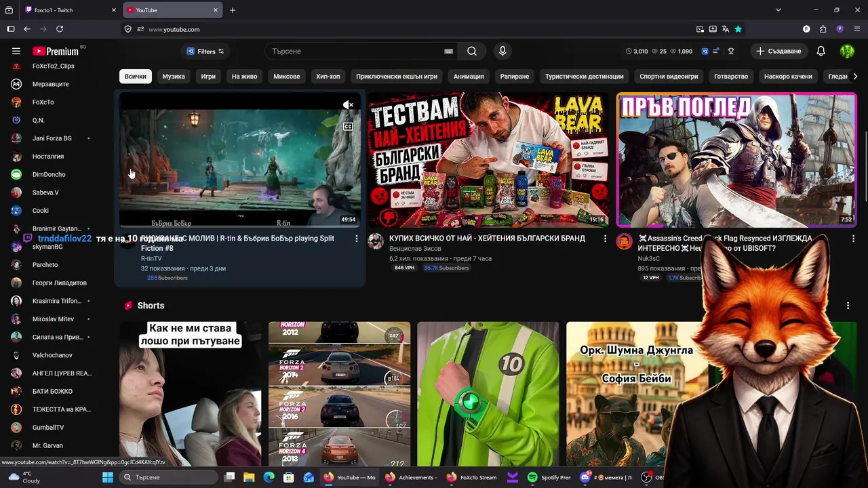This screenshot has width=868, height=488.
Task: Open the translate page icon in address bar
Action: click(726, 29)
